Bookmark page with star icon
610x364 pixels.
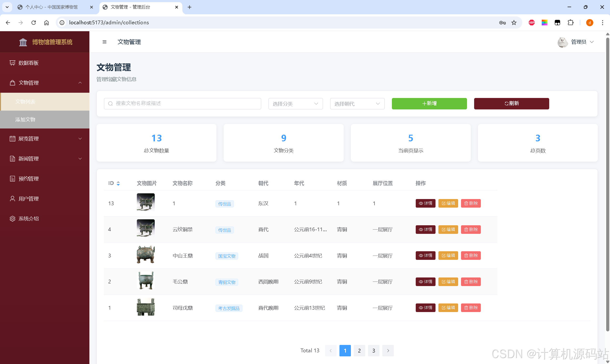514,23
